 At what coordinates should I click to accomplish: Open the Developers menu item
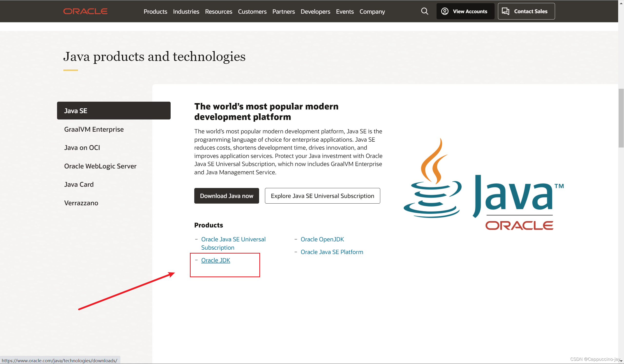tap(315, 12)
